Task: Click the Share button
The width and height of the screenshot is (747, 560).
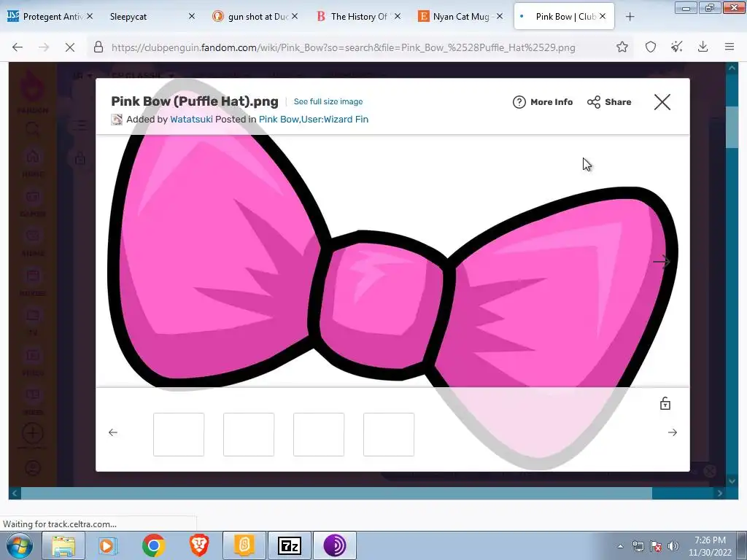Action: click(x=609, y=102)
